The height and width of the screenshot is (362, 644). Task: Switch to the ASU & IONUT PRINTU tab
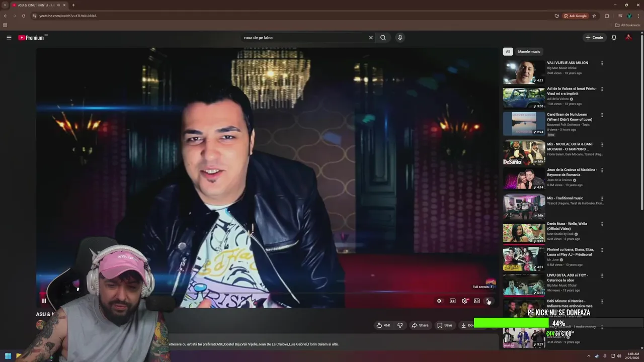tap(39, 5)
